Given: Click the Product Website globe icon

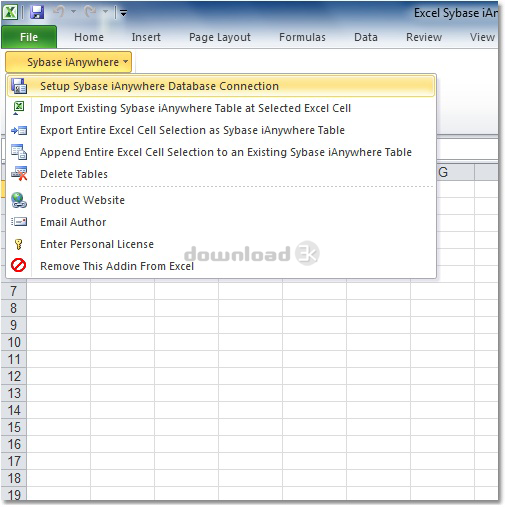Looking at the screenshot, I should 19,200.
